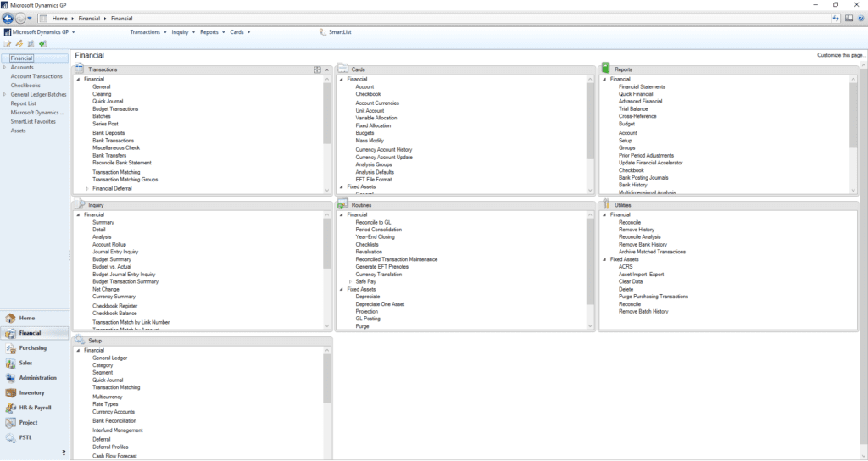Click the layout pane icon beside help
This screenshot has width=868, height=461.
(849, 19)
